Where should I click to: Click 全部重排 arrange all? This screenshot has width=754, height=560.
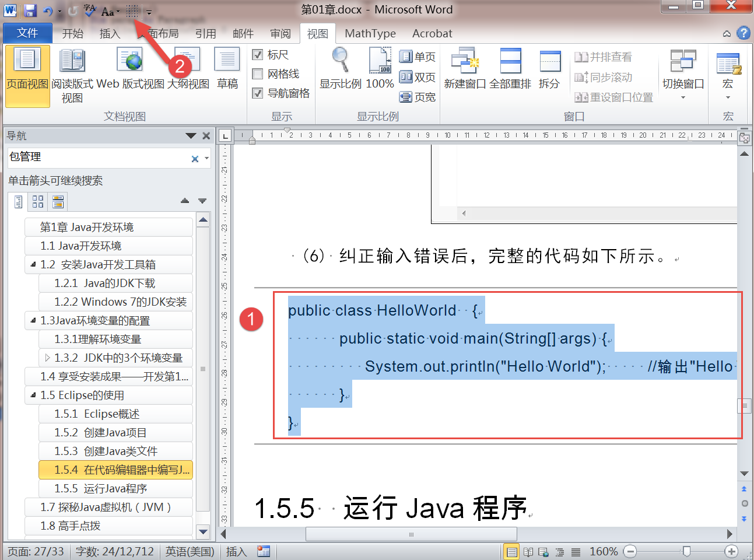510,69
